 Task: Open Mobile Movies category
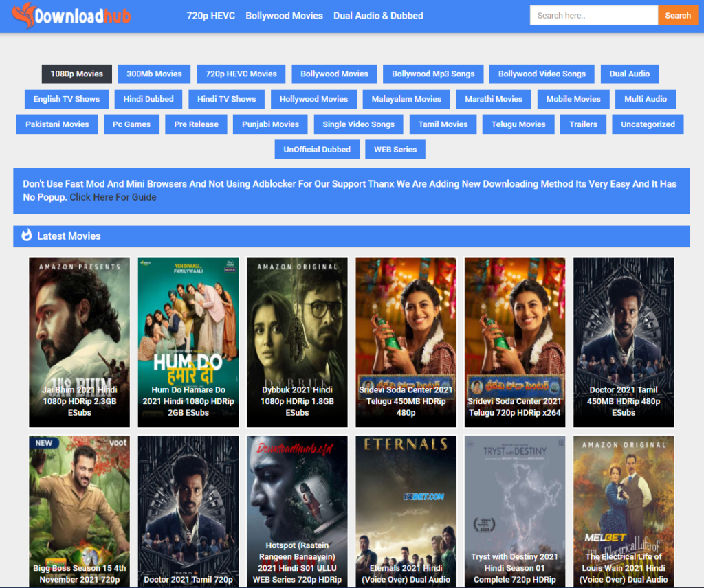click(x=573, y=99)
